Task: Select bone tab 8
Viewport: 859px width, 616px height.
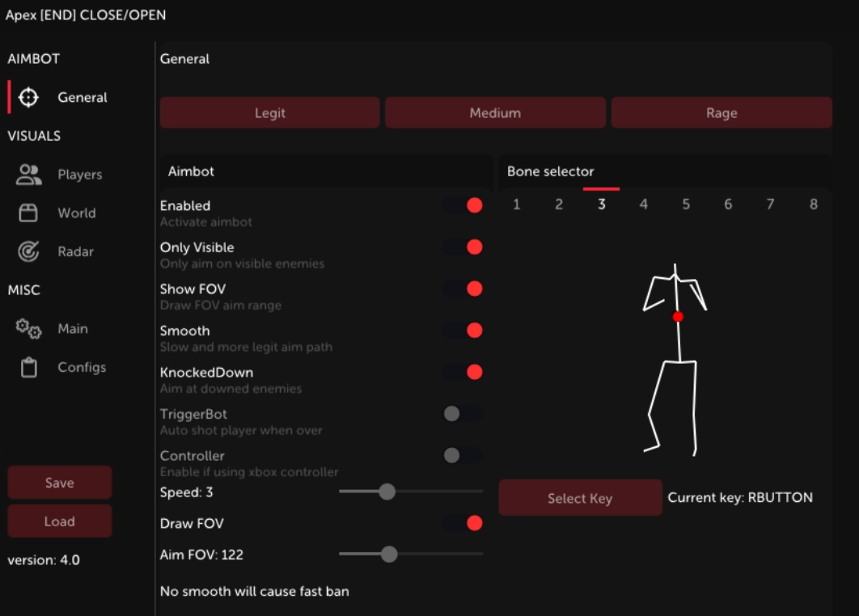Action: click(x=814, y=205)
